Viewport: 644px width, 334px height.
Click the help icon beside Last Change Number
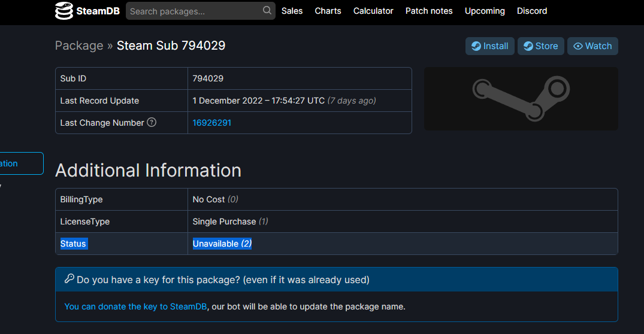[x=152, y=122]
